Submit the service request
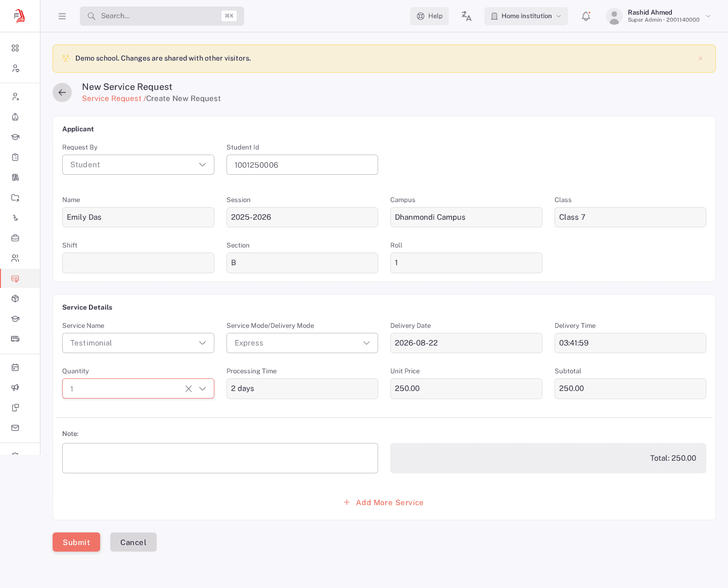Image resolution: width=728 pixels, height=588 pixels. click(x=76, y=542)
